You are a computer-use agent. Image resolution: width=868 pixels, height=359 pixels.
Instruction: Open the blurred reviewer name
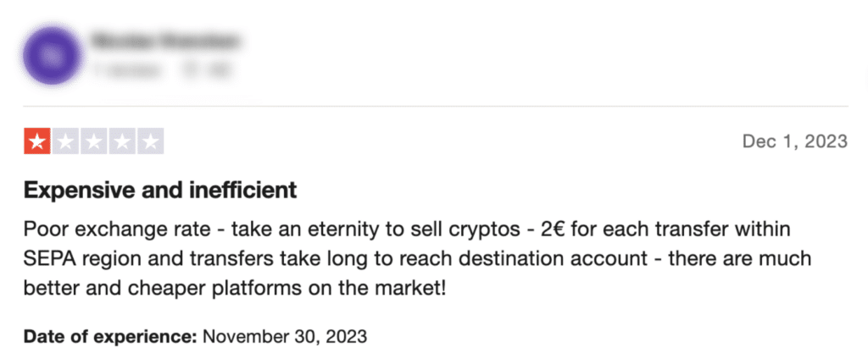point(167,41)
